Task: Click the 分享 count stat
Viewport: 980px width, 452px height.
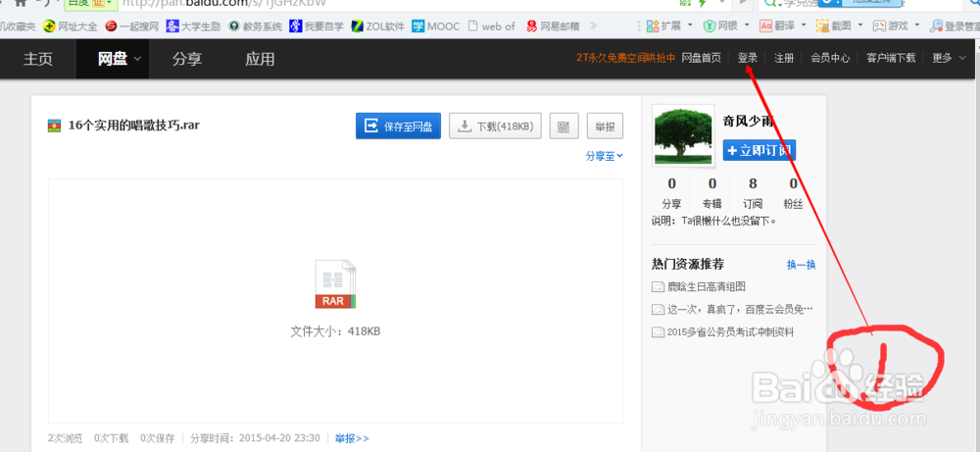Action: point(671,193)
